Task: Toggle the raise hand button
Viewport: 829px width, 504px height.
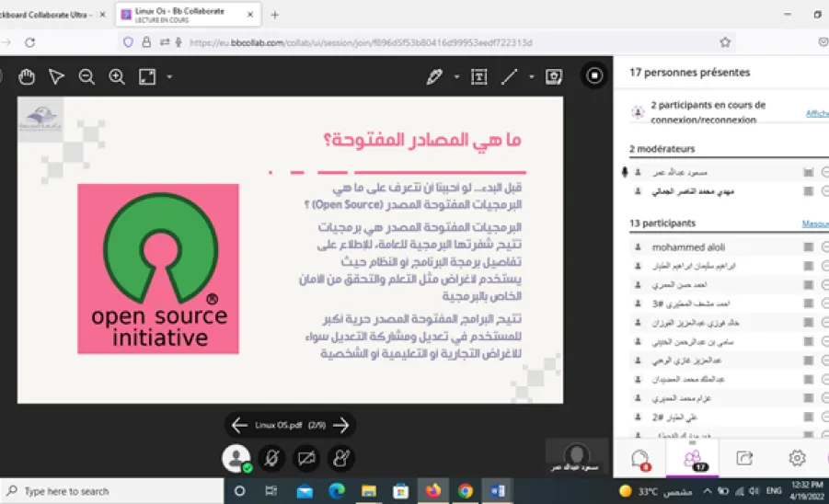Action: coord(341,458)
